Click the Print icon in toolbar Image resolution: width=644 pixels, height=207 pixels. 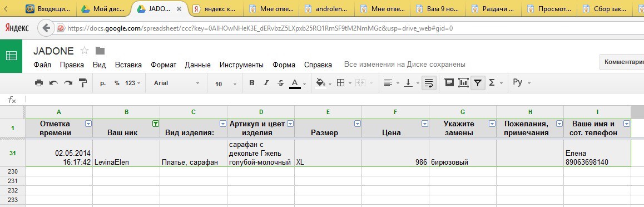[x=39, y=83]
